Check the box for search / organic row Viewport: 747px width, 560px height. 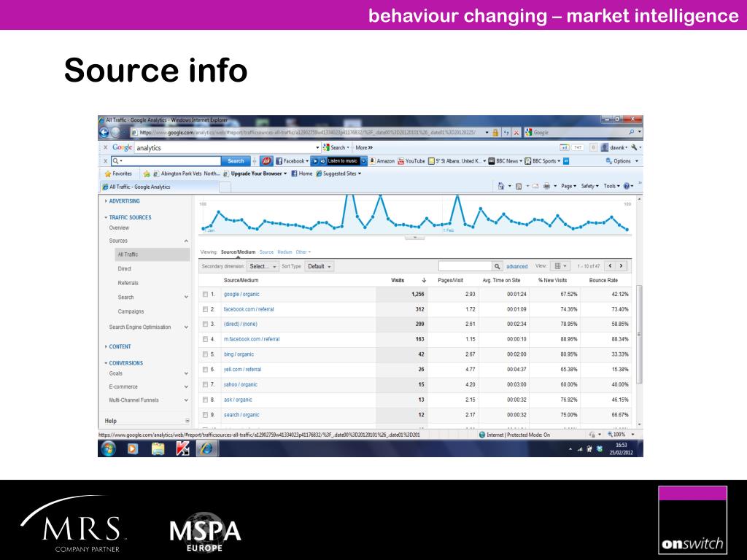click(205, 415)
